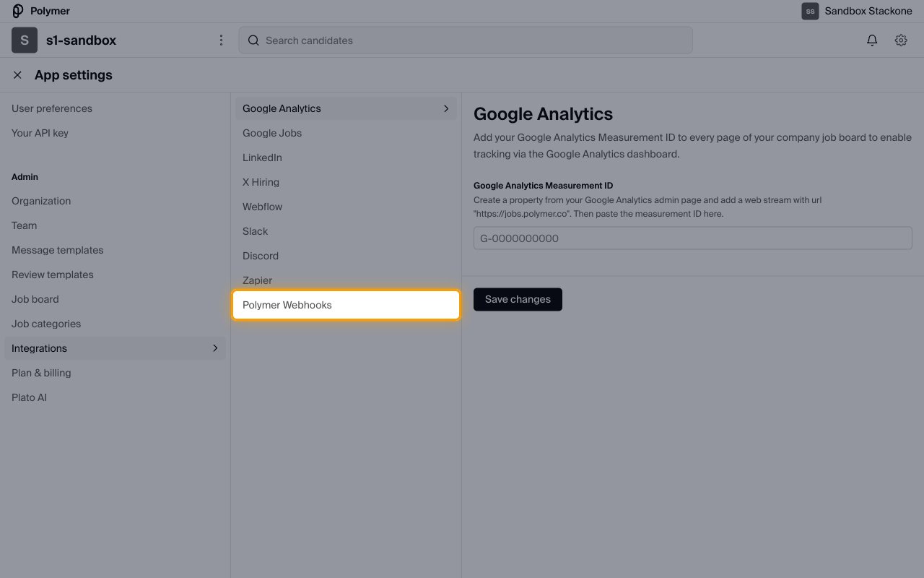Viewport: 924px width, 578px height.
Task: Open Polymer Webhooks integration
Action: point(346,305)
